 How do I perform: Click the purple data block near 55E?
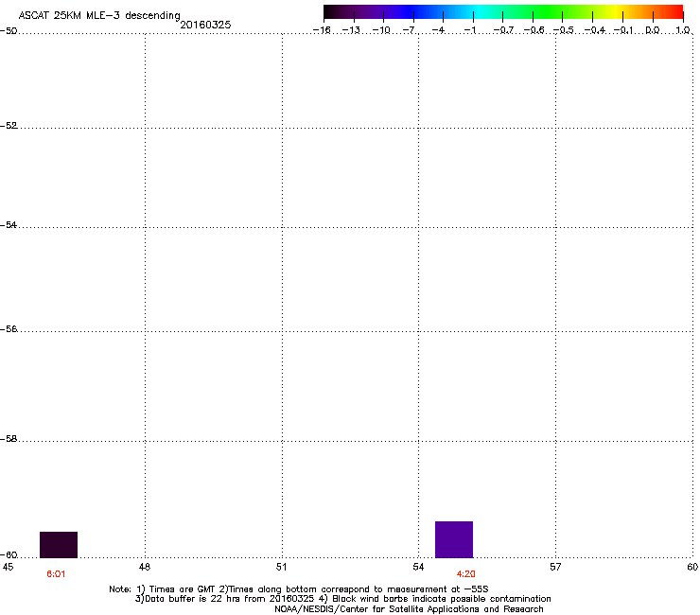click(454, 539)
